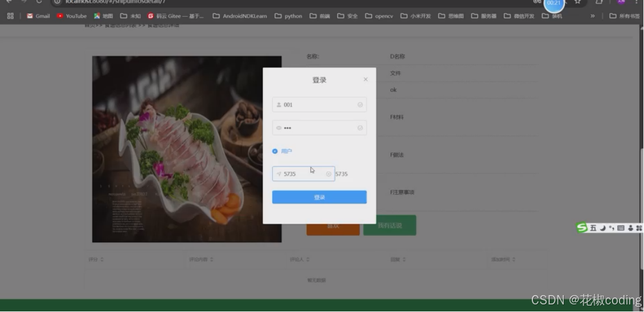Open the 地图 maps bookmark
Image resolution: width=644 pixels, height=312 pixels.
(103, 16)
